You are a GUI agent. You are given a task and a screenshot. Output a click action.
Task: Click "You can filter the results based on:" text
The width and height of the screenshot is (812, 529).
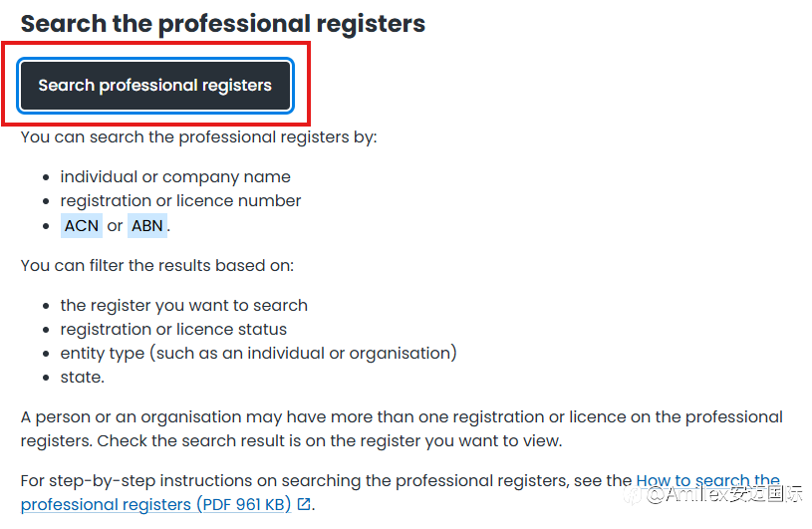157,265
